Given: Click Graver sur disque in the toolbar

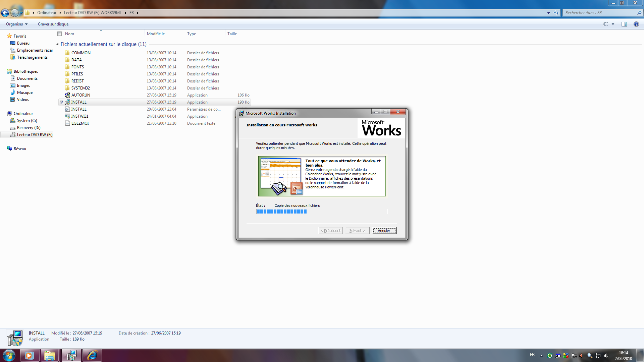Looking at the screenshot, I should [53, 24].
